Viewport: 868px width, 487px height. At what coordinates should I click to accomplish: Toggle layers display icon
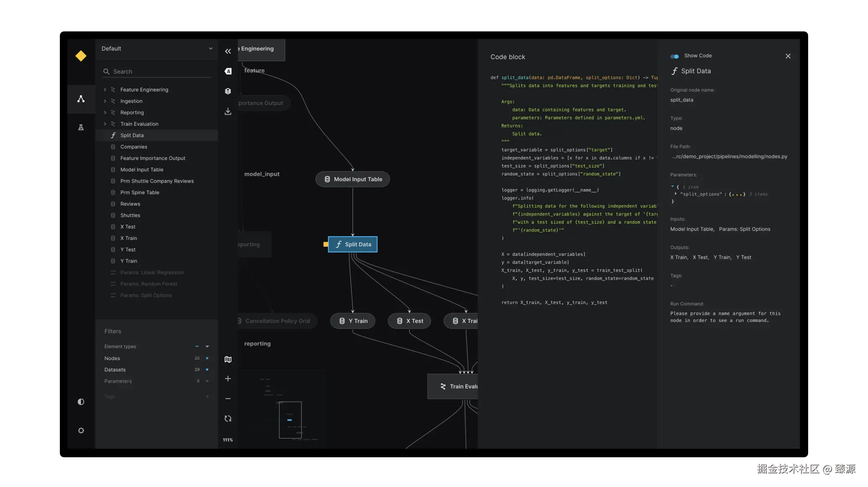228,91
